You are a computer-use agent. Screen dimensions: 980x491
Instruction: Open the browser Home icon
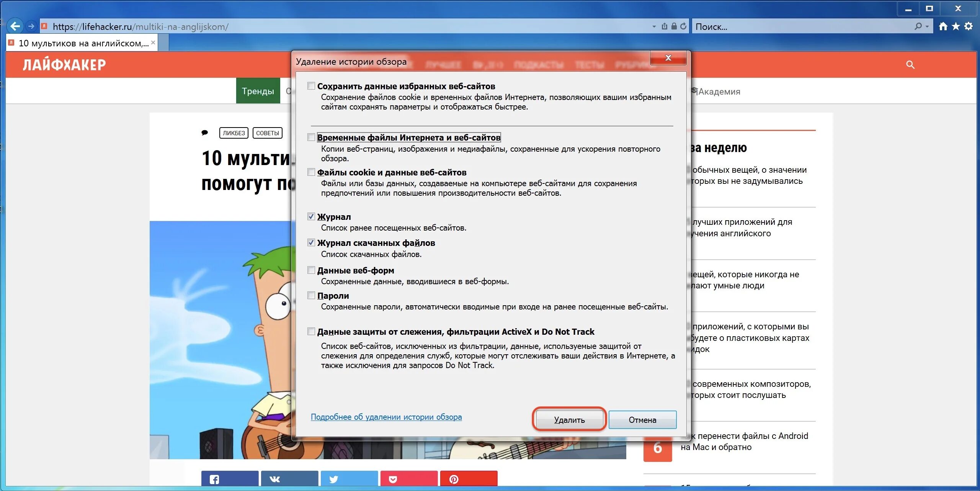[x=943, y=26]
